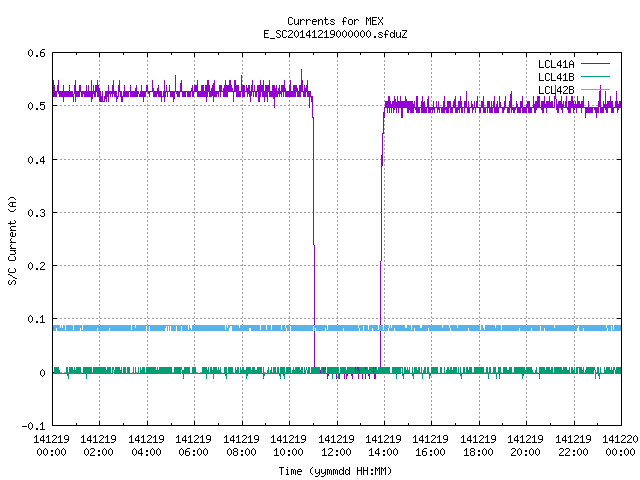Click the 'Time (yymmdd HH:MM)' x-axis label
The width and height of the screenshot is (640, 480).
coord(335,471)
